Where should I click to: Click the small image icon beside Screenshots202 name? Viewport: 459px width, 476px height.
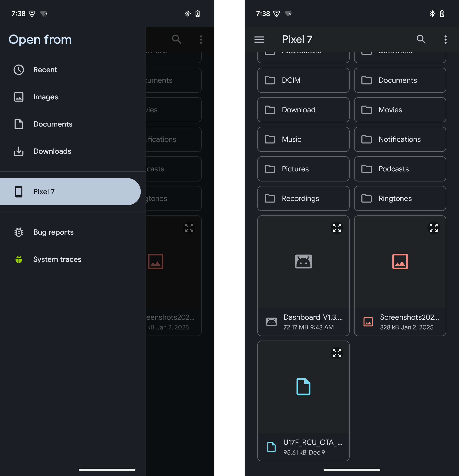click(368, 322)
